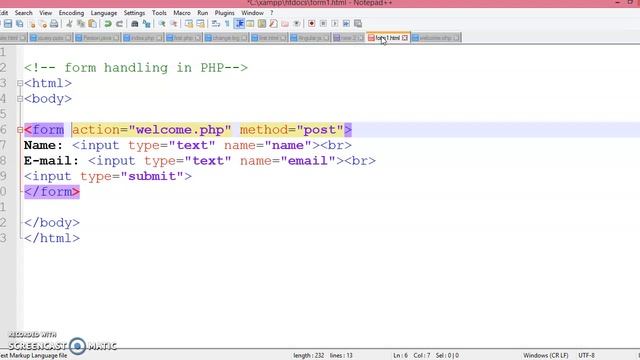Open the Replace dialog icon

coord(147,24)
